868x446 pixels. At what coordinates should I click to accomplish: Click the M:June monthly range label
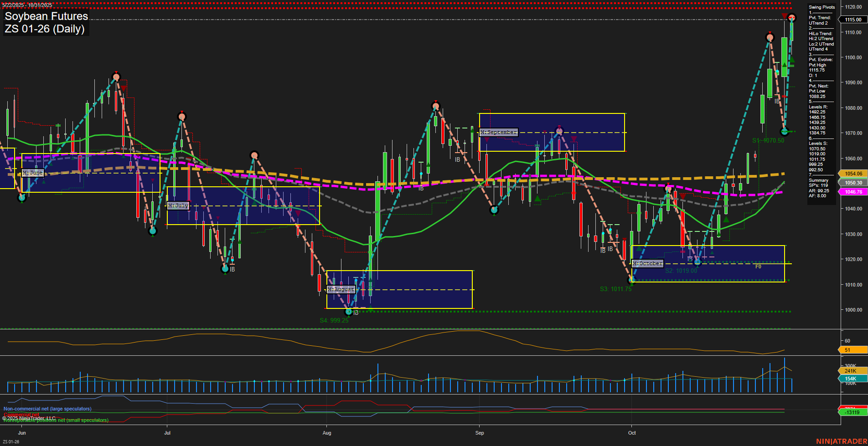pos(32,173)
